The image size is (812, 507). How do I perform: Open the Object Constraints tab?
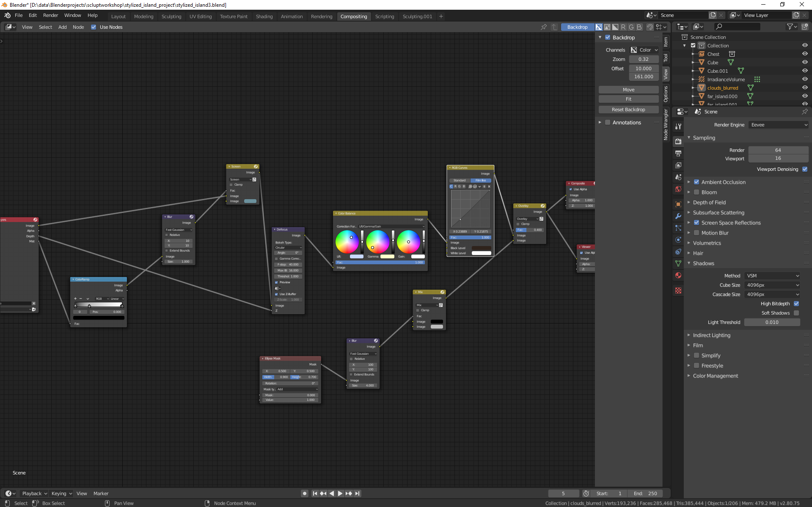pos(678,252)
